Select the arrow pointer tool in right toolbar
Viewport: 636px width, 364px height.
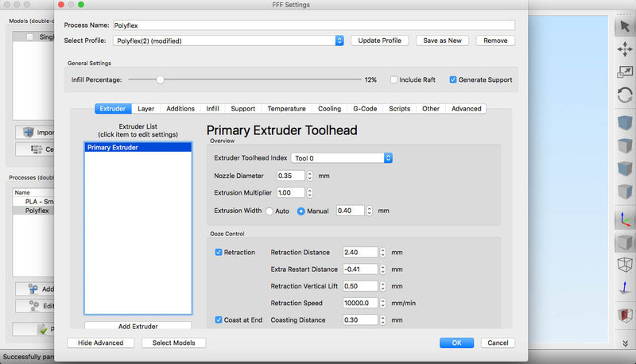point(624,26)
